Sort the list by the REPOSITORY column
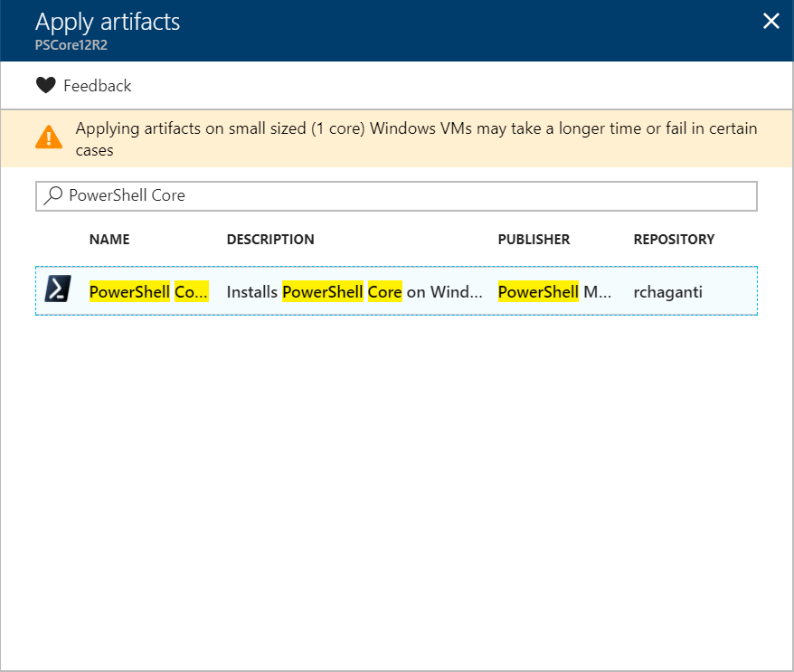The width and height of the screenshot is (794, 672). coord(674,240)
